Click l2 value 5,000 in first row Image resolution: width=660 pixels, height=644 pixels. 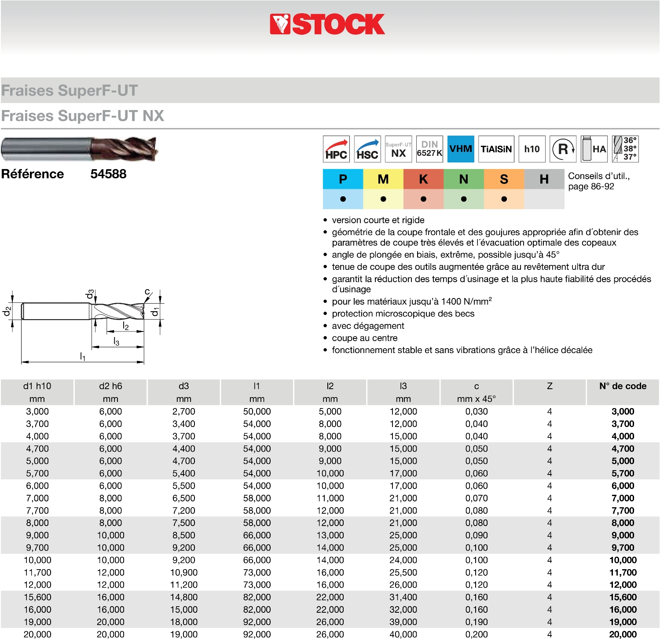click(x=330, y=412)
